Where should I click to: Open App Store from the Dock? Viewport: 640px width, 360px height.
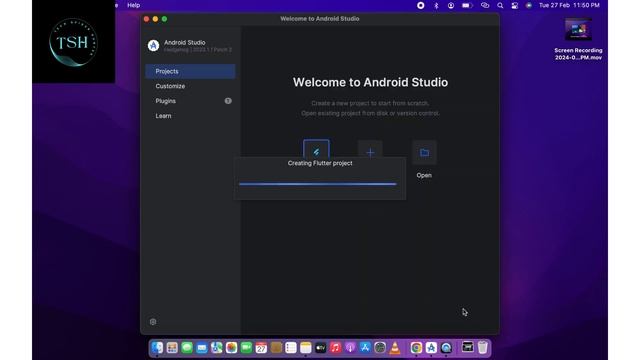(365, 348)
